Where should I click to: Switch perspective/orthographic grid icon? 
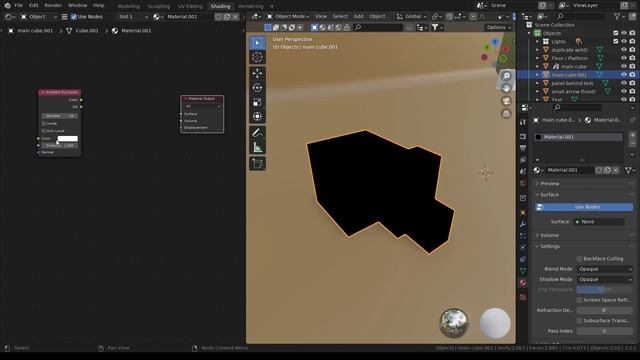click(x=506, y=113)
